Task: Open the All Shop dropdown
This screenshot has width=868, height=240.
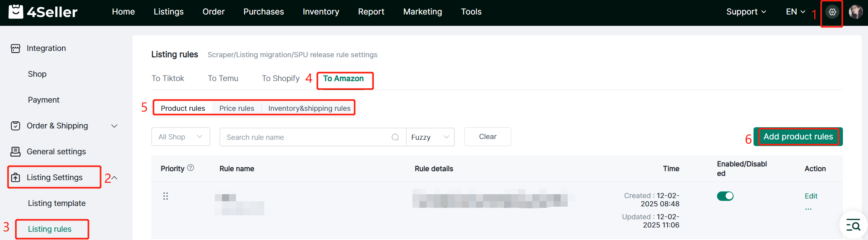Action: (180, 137)
